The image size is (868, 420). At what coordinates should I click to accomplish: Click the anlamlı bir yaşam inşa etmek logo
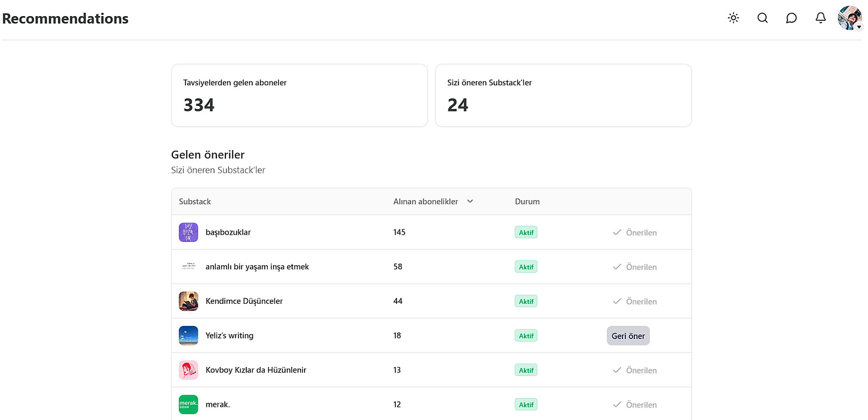[188, 267]
